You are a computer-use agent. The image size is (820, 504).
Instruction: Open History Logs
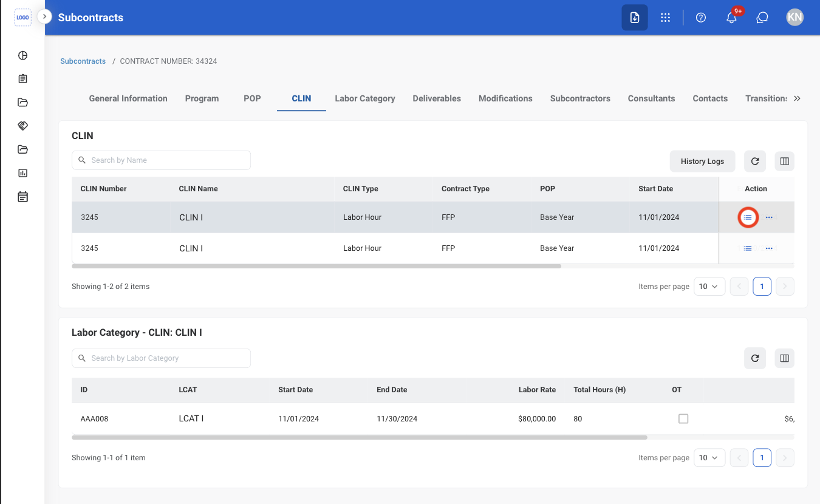(x=702, y=161)
